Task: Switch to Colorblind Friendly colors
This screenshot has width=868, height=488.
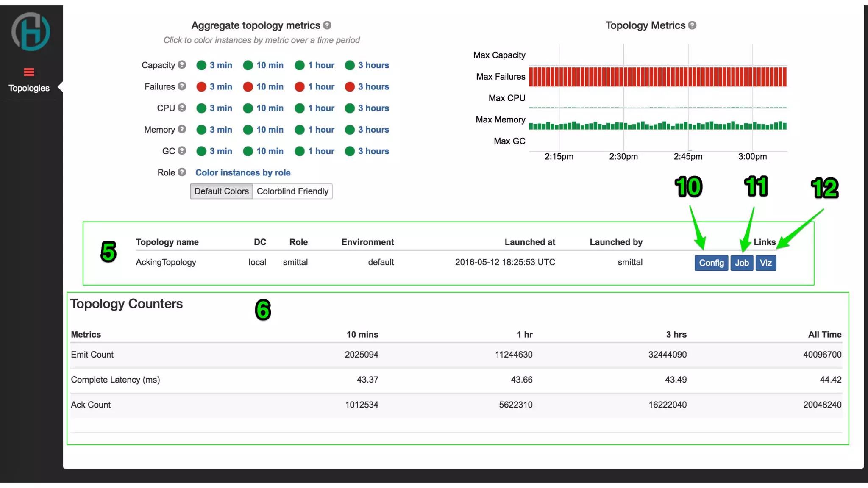Action: [292, 191]
